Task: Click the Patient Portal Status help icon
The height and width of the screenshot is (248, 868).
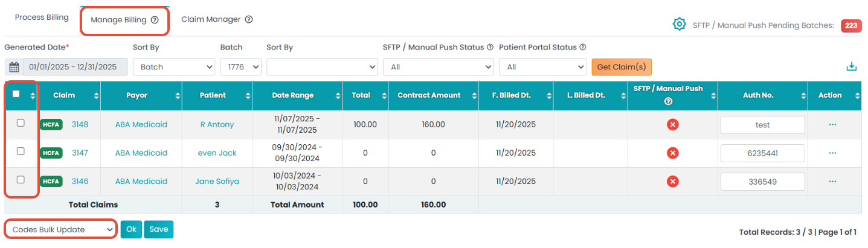Action: point(582,47)
